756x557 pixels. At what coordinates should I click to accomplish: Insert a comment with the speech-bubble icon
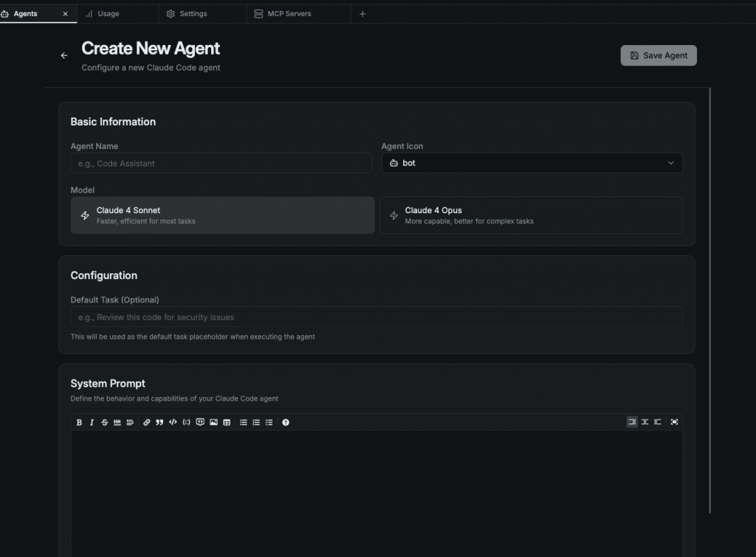pos(200,422)
